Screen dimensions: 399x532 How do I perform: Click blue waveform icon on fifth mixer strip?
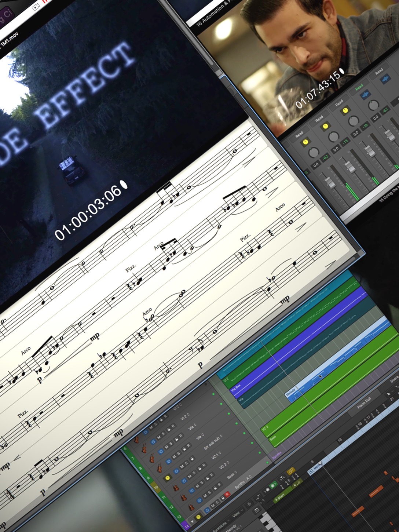[385, 79]
